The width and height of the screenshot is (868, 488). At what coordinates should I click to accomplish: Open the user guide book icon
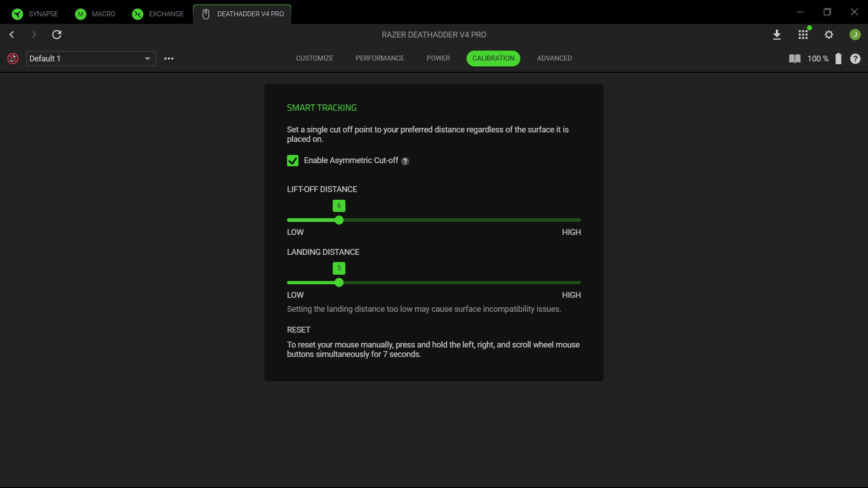[794, 59]
